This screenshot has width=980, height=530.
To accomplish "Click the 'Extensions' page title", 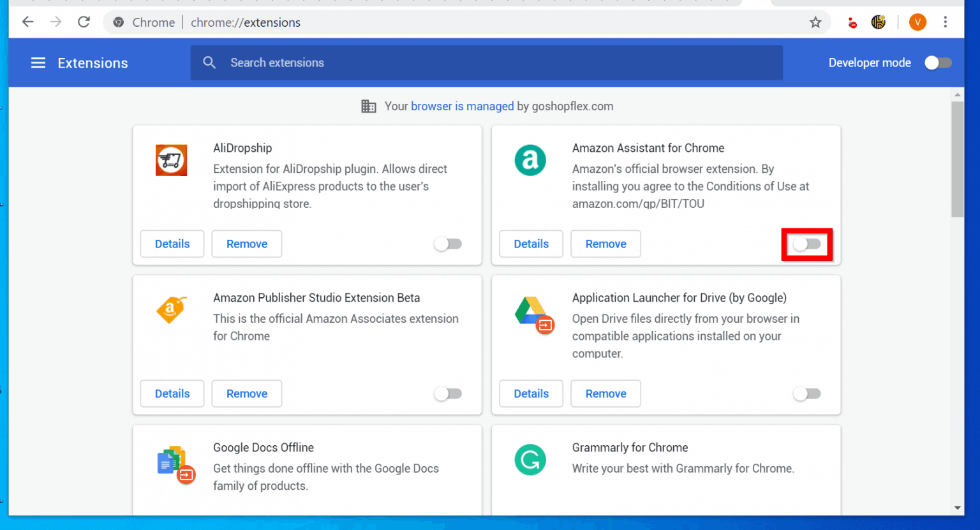I will coord(93,63).
